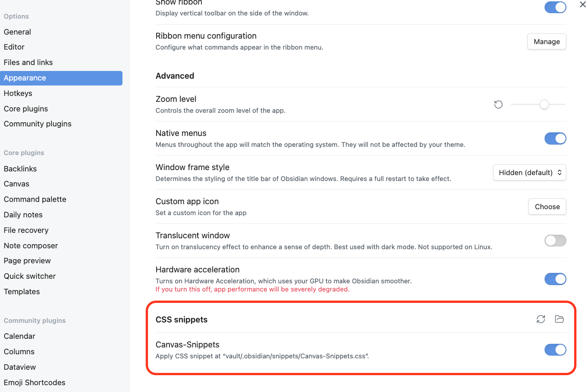Open the Backlinks core plugin settings
586x392 pixels.
coord(20,169)
